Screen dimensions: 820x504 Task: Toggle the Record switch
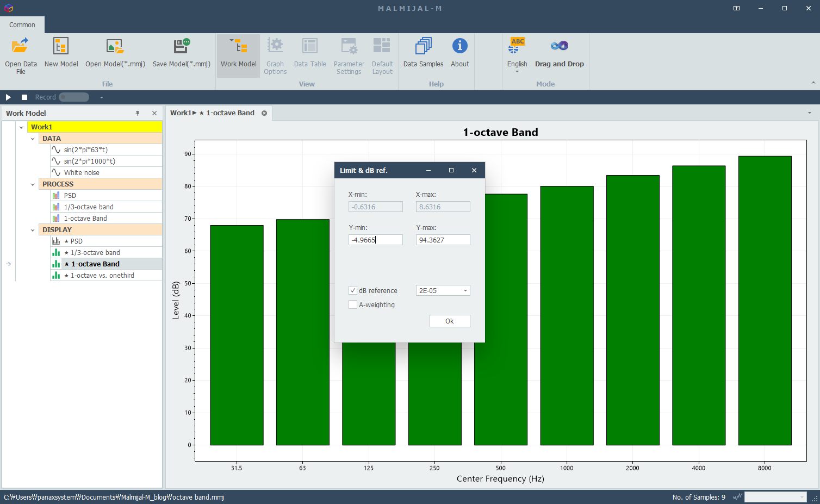coord(74,97)
